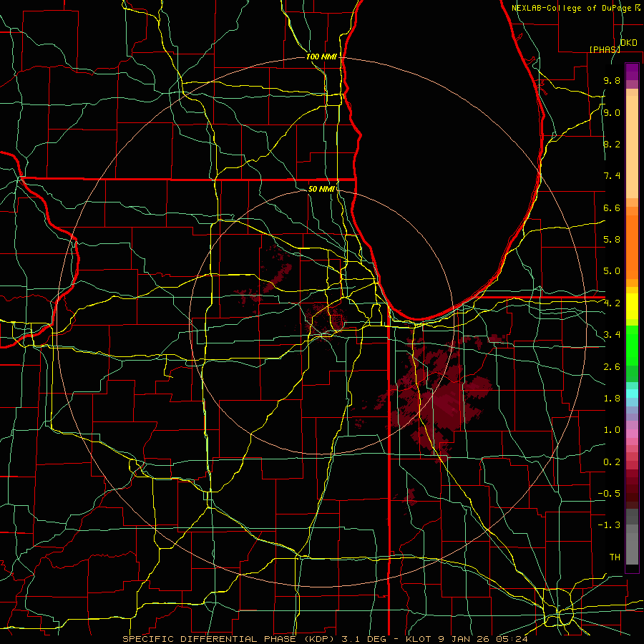644x644 pixels.
Task: Click the 8.2 legend value
Action: click(x=612, y=144)
